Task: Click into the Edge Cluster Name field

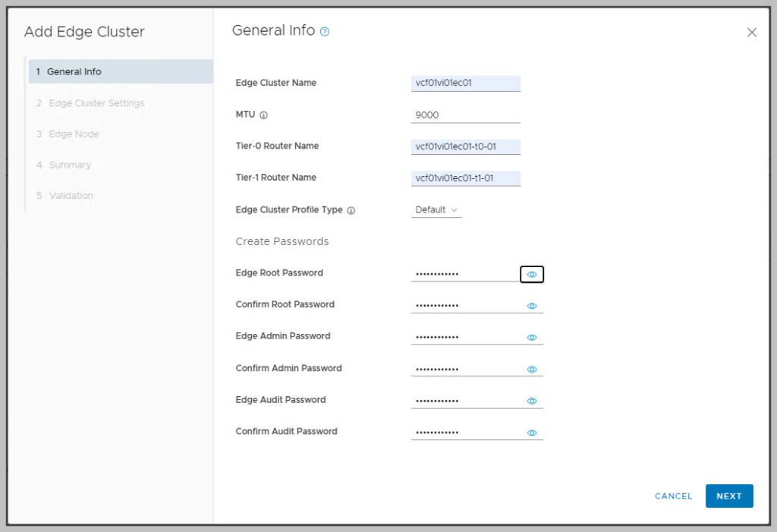Action: 465,83
